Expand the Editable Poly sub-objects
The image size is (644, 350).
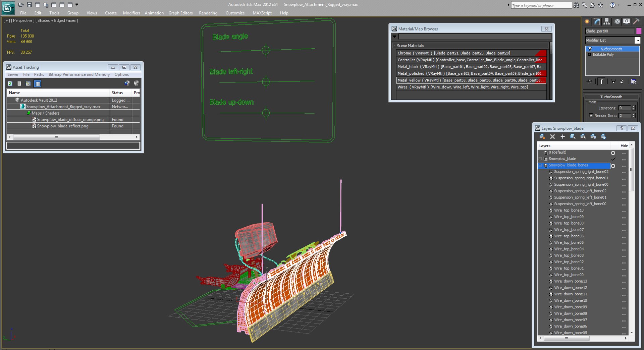coord(589,54)
